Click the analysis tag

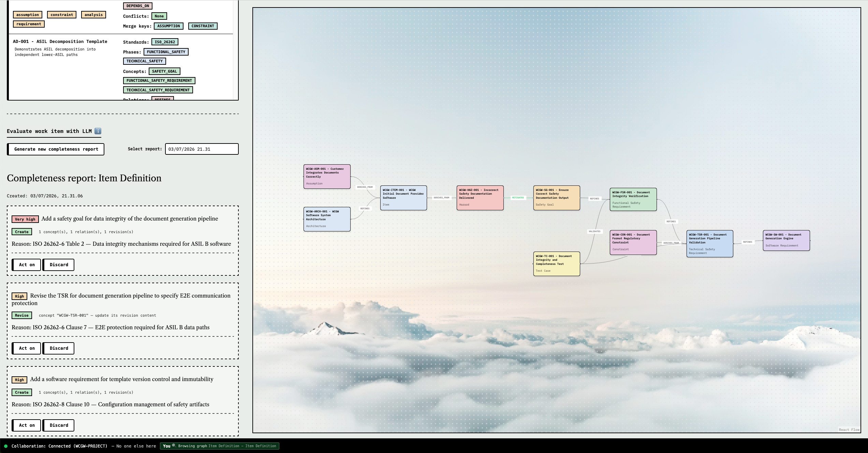(93, 15)
